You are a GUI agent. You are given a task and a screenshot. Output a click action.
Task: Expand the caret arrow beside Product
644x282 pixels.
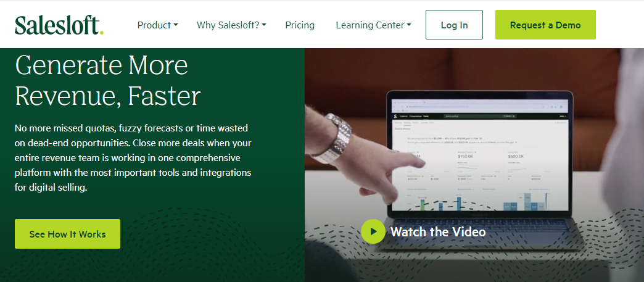coord(176,25)
